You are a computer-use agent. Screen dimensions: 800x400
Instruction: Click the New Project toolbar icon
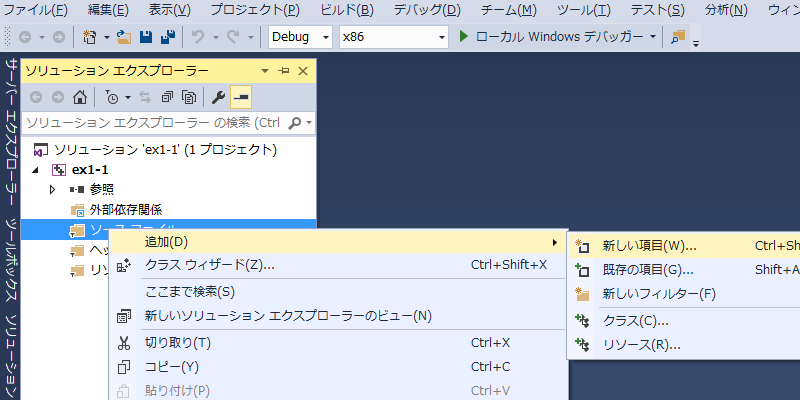tap(90, 37)
